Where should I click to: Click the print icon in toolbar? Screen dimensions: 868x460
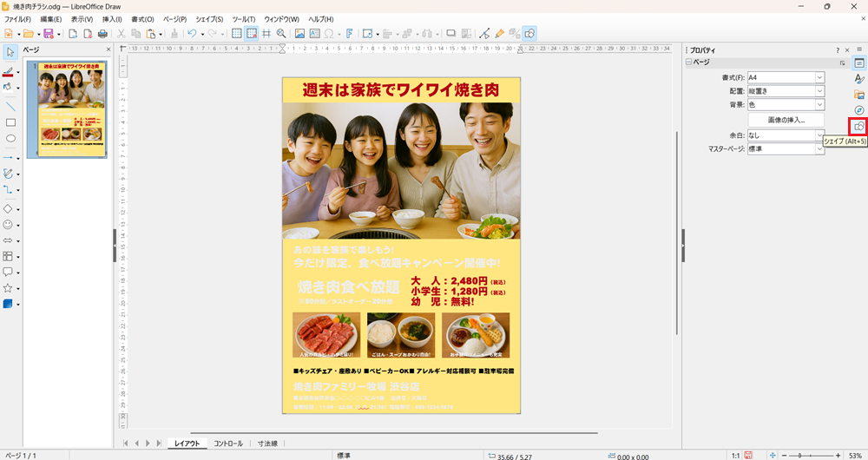pos(102,34)
